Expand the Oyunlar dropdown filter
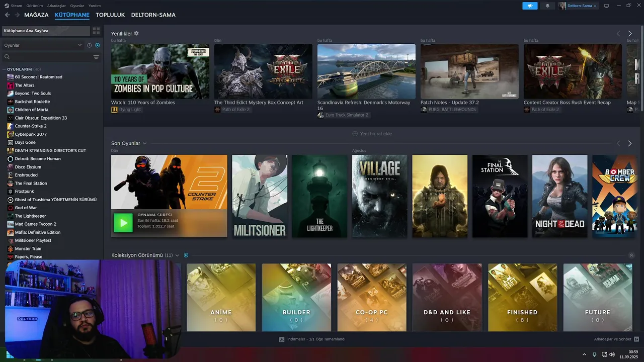This screenshot has height=362, width=644. (x=43, y=45)
